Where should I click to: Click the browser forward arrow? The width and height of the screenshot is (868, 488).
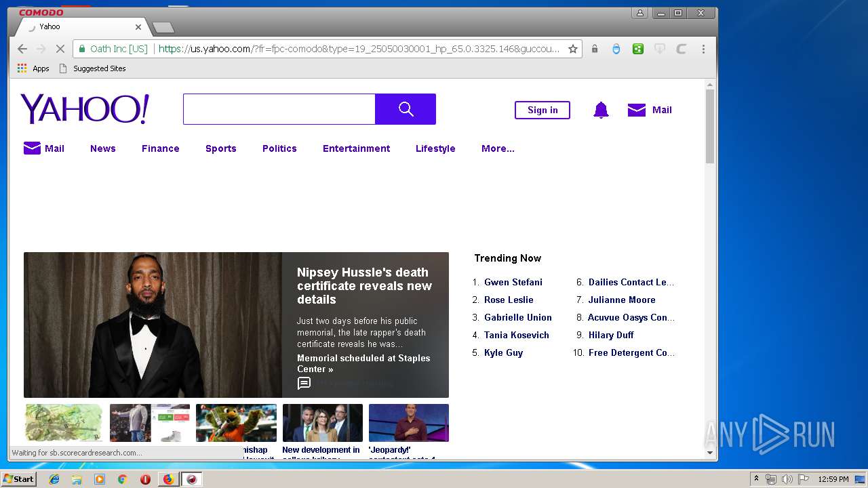(x=41, y=49)
